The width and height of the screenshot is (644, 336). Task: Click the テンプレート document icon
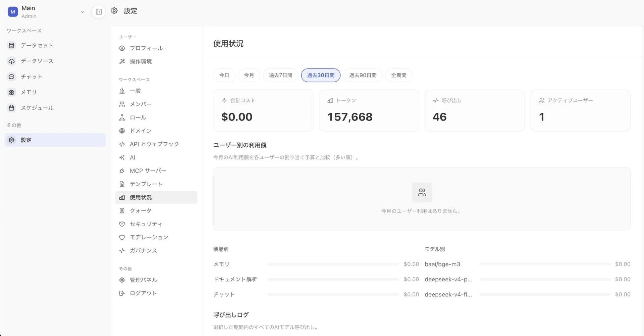click(122, 184)
